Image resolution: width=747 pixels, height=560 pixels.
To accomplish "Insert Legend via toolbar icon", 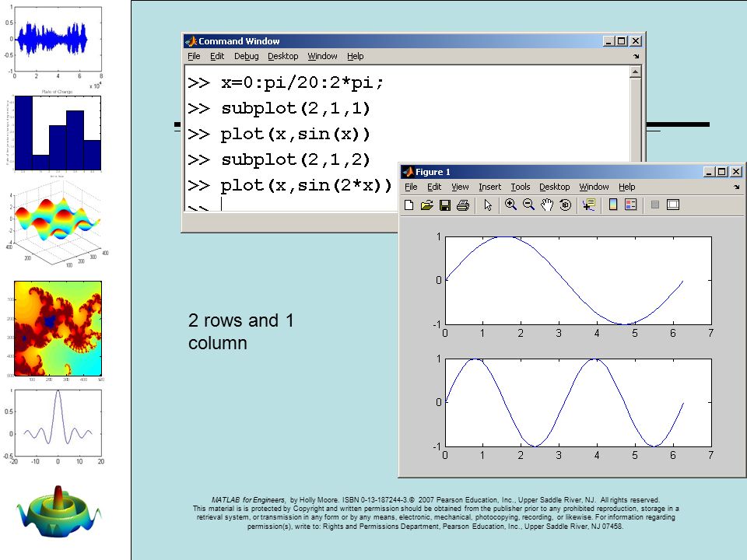I will (631, 205).
